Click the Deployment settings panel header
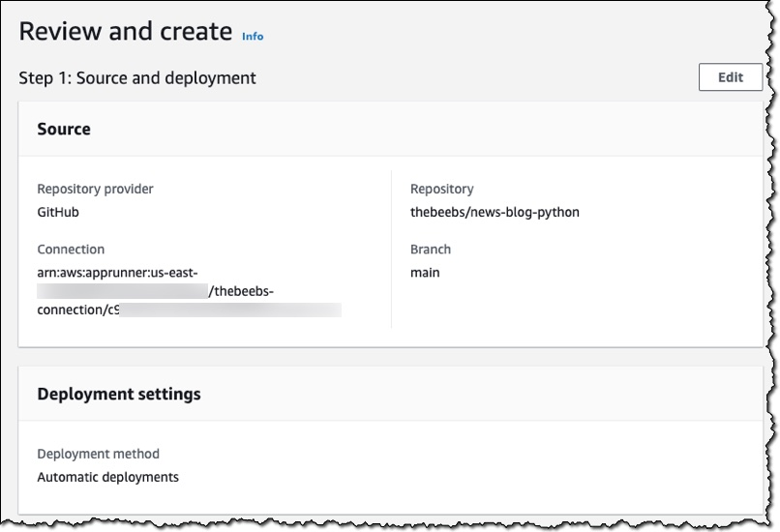This screenshot has height=532, width=780. click(x=119, y=394)
